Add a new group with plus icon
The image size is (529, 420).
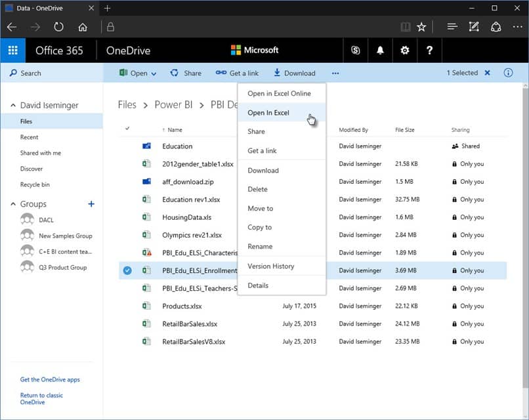pos(91,204)
